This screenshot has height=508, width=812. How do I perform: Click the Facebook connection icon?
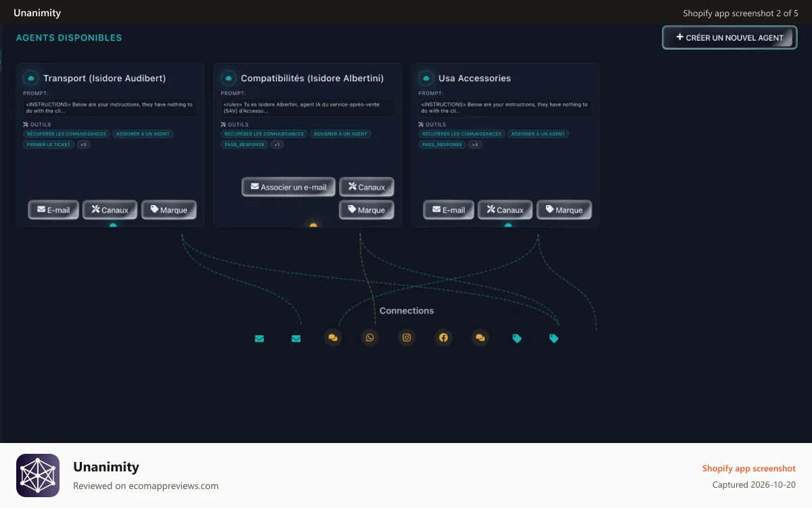coord(443,337)
